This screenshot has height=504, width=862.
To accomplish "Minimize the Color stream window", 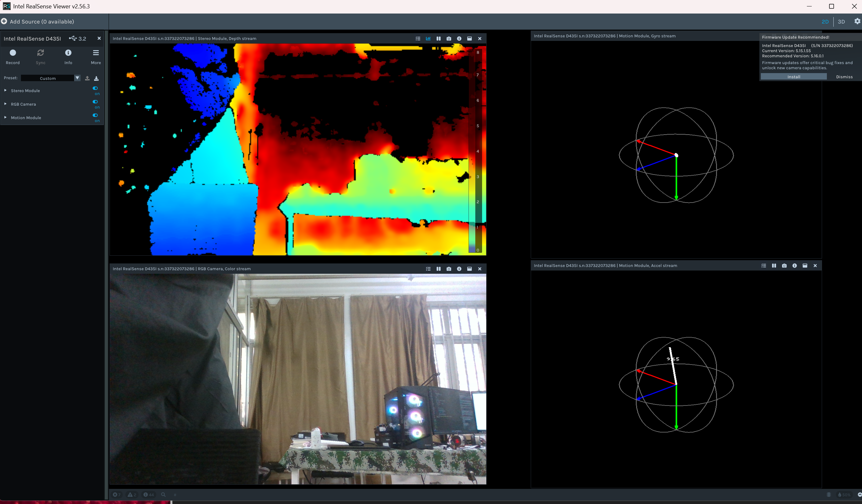I will click(x=469, y=269).
